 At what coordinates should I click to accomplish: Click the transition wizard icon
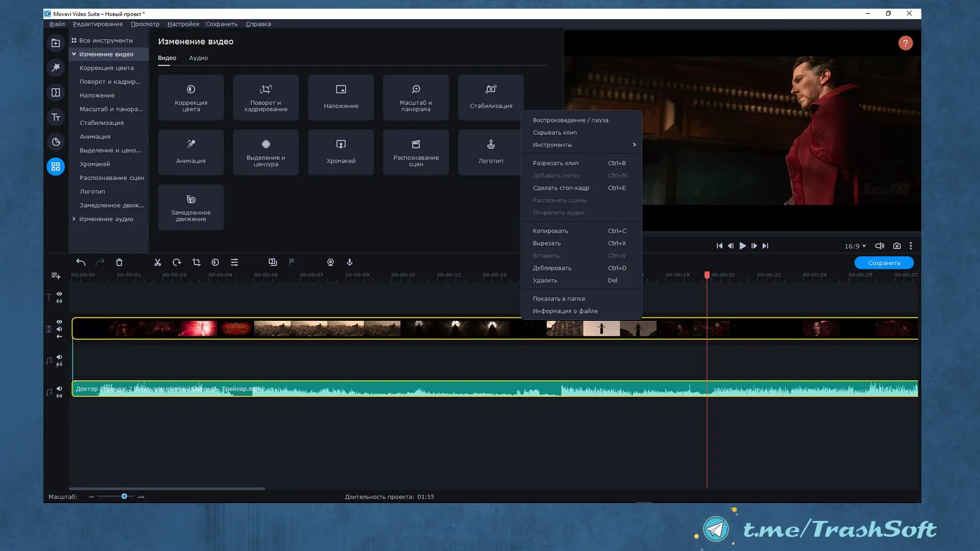[273, 262]
